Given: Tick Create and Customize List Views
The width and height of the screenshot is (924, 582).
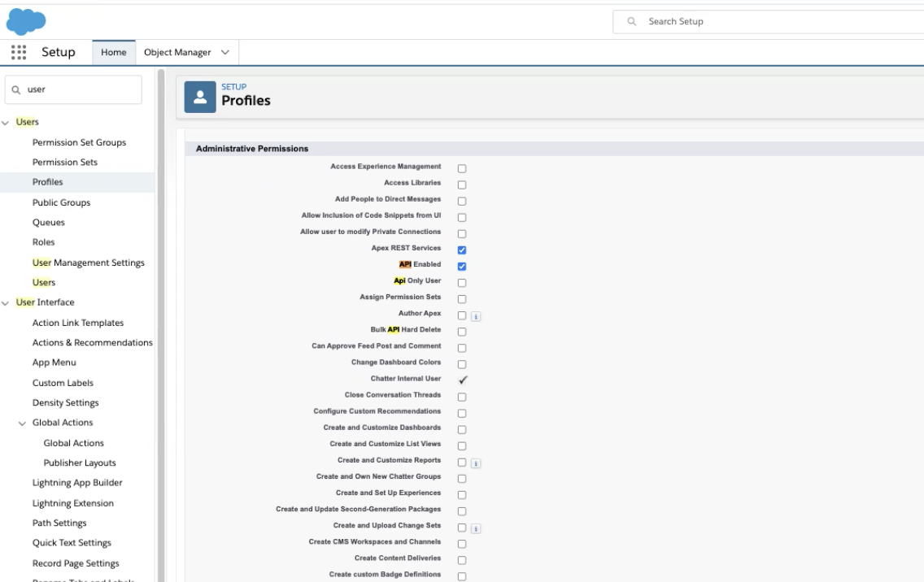Looking at the screenshot, I should pos(462,446).
